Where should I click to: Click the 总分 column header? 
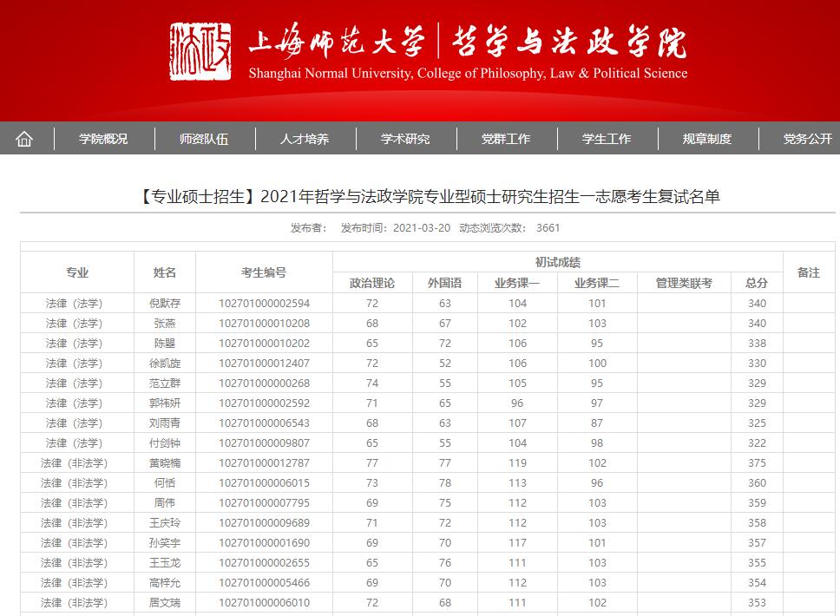[756, 283]
